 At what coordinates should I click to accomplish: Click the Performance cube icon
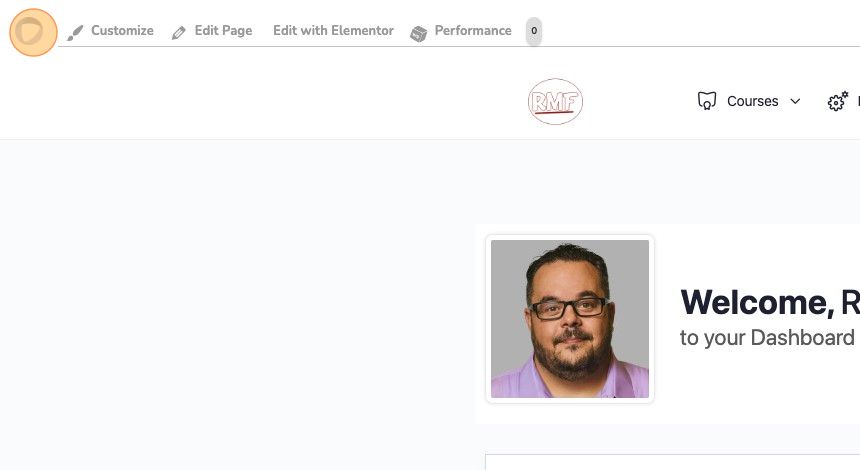418,33
